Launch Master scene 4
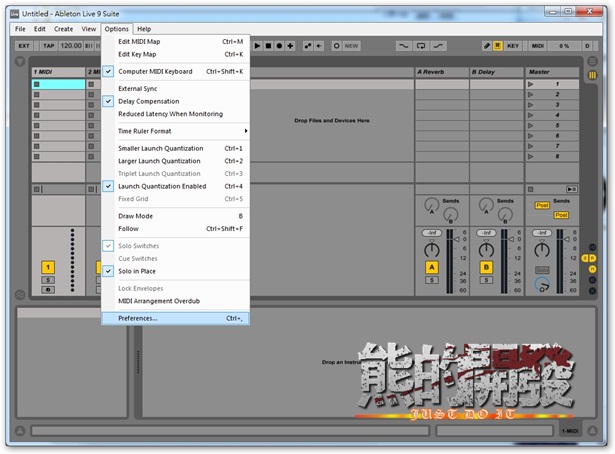Viewport: 615px width, 454px height. (530, 115)
